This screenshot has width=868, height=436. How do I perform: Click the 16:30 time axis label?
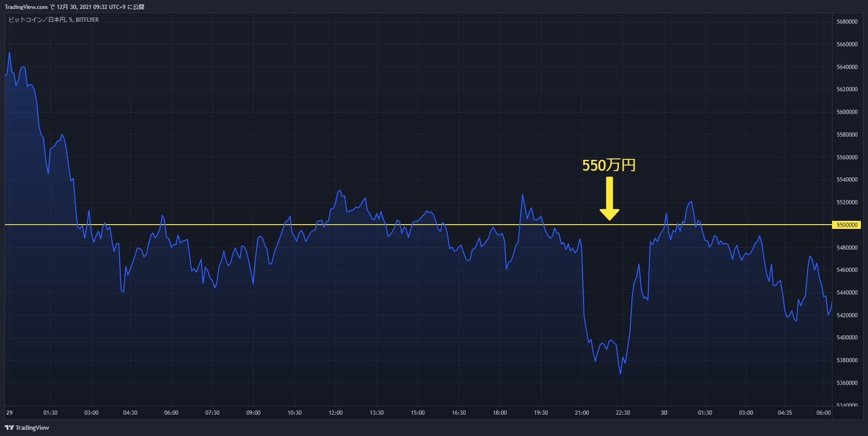pos(459,413)
